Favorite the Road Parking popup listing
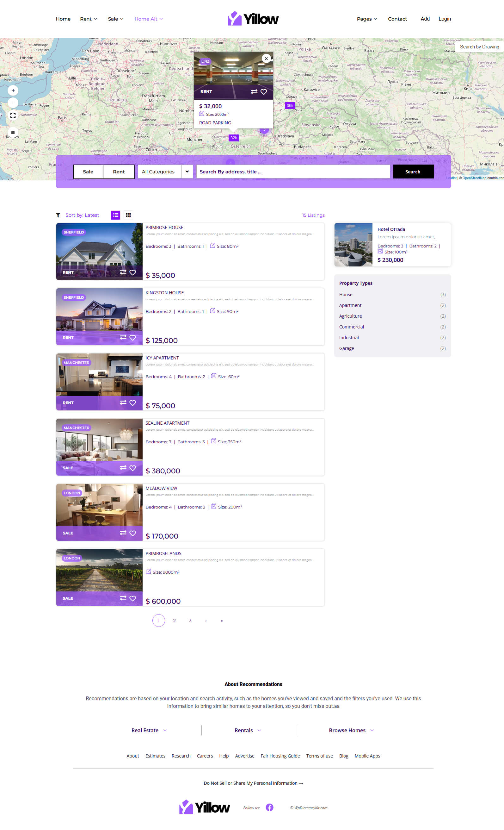 (x=264, y=92)
